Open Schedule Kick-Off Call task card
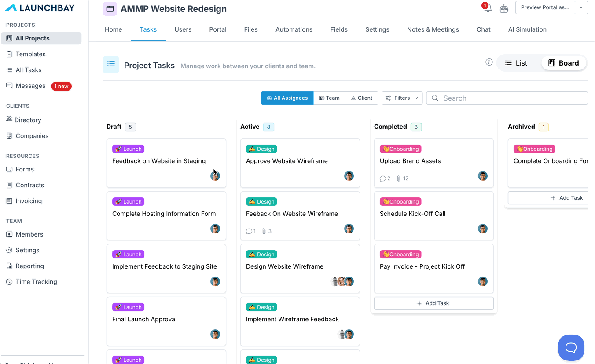The width and height of the screenshot is (595, 364). click(434, 216)
